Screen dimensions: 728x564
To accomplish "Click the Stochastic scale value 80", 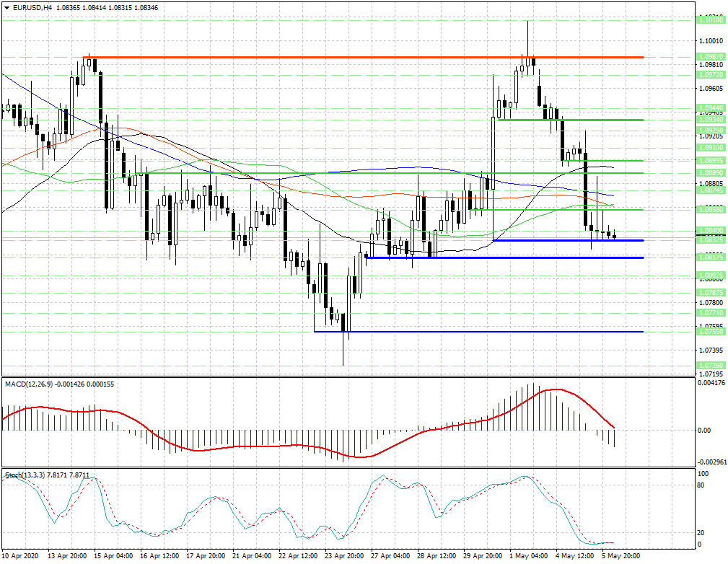I will (701, 485).
